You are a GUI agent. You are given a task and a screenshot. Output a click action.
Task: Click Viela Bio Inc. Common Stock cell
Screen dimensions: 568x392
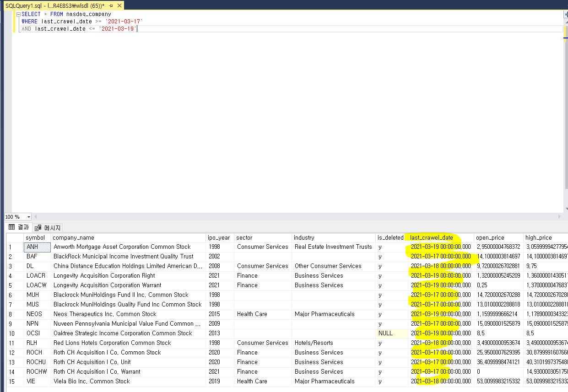point(128,381)
